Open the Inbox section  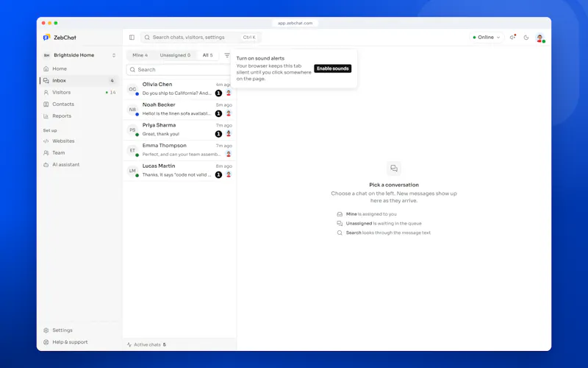[x=79, y=80]
